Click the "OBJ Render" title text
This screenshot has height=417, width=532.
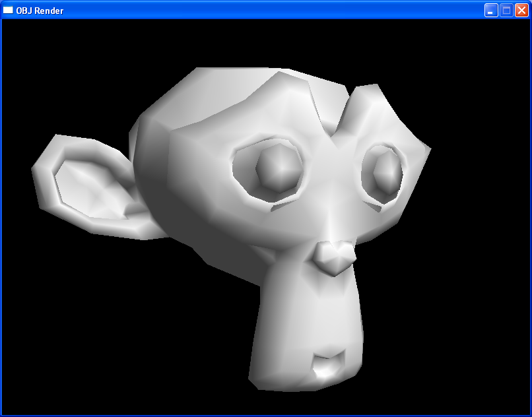40,11
